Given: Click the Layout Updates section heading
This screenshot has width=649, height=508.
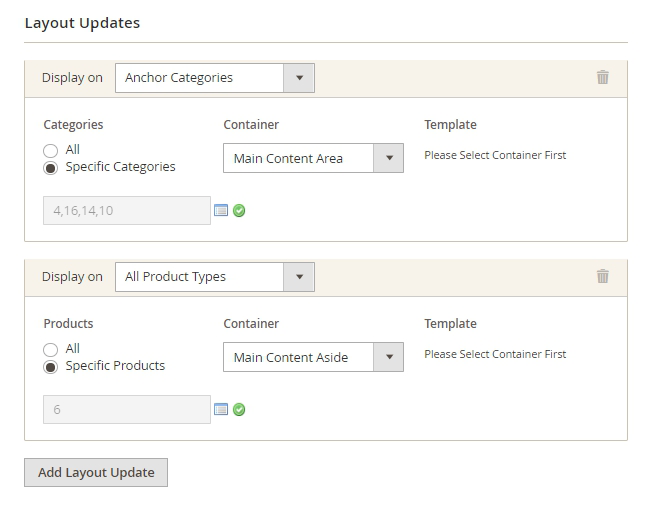Looking at the screenshot, I should coord(82,23).
